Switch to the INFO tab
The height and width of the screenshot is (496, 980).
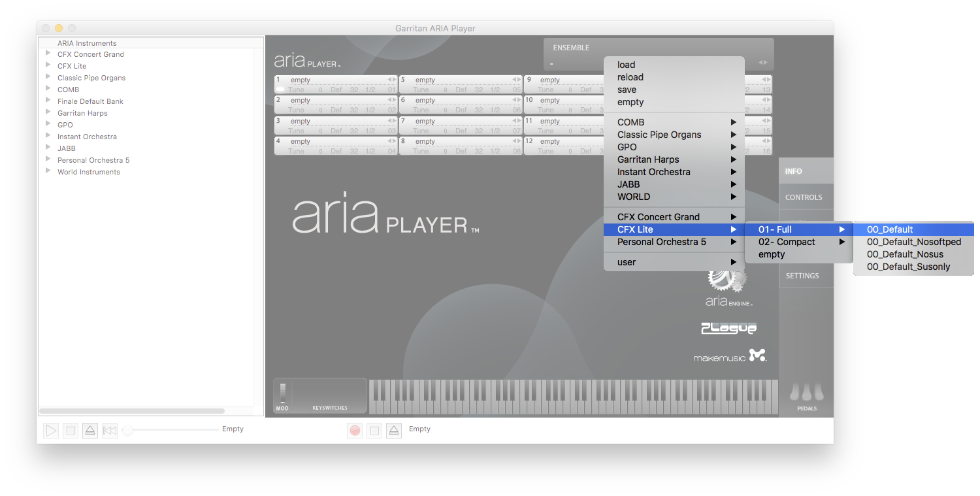tap(806, 171)
